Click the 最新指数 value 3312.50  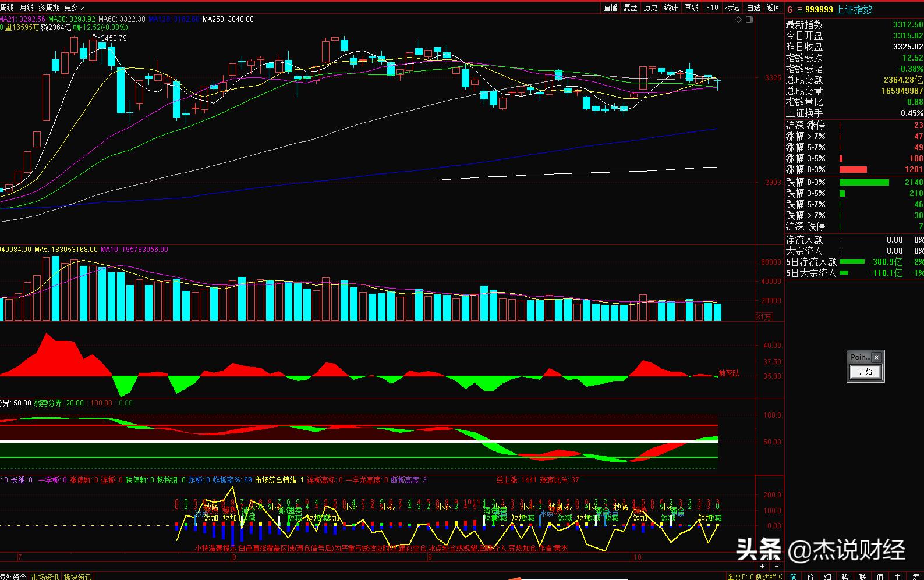click(x=908, y=24)
